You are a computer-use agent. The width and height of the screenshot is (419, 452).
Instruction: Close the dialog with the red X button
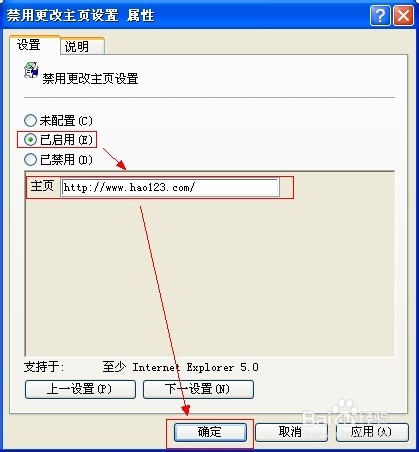[403, 16]
